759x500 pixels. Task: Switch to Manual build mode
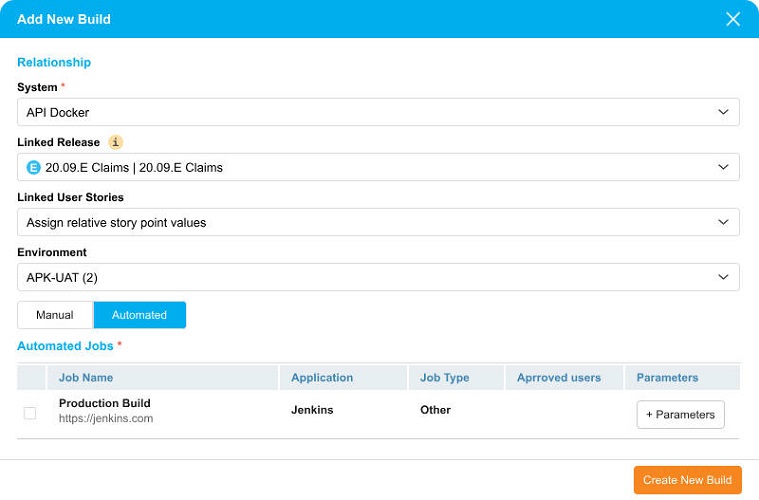click(x=55, y=315)
